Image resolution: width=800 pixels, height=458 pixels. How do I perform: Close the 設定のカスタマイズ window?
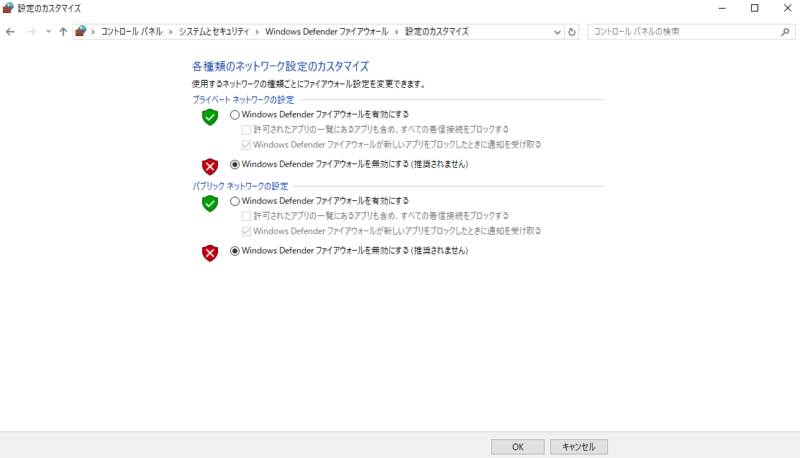coord(787,8)
